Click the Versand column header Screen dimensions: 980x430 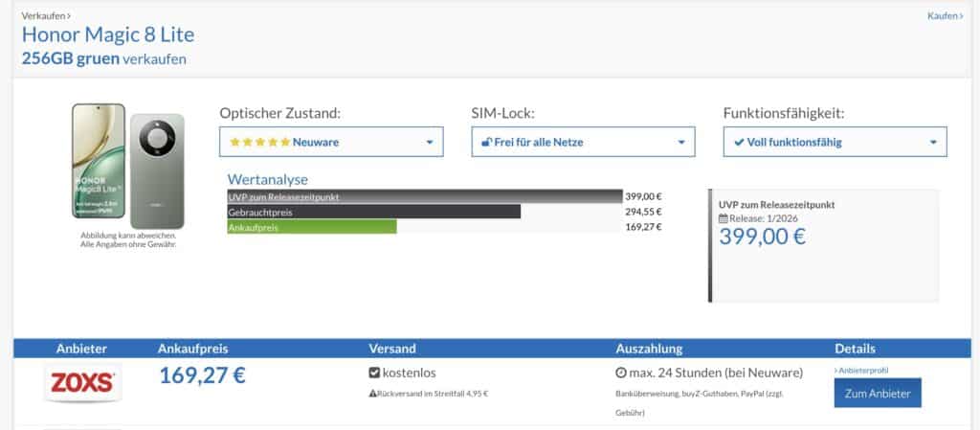click(391, 349)
